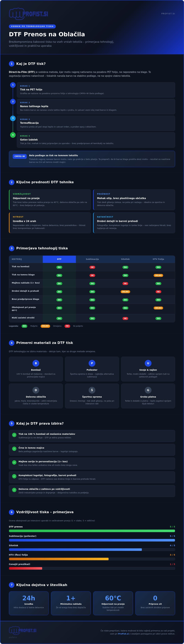The image size is (184, 644).
Task: Click the check icon beside Kompleksni logotipi, fotografije
Action: pyautogui.click(x=14, y=476)
